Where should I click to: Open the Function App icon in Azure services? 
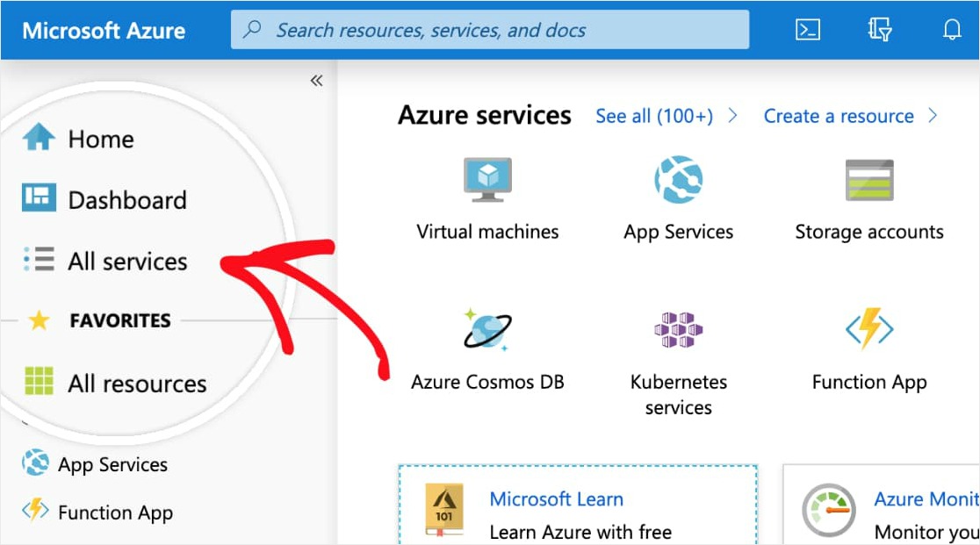869,328
